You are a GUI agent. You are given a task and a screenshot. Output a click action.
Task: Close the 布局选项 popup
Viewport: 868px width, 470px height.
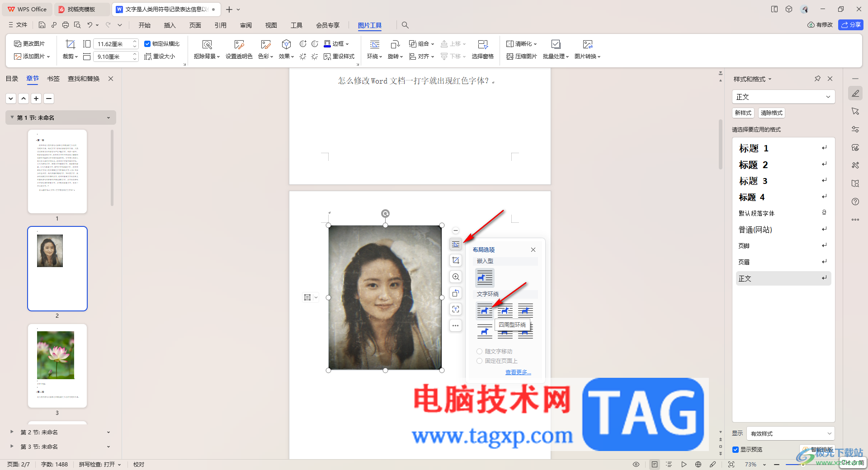[x=533, y=249]
